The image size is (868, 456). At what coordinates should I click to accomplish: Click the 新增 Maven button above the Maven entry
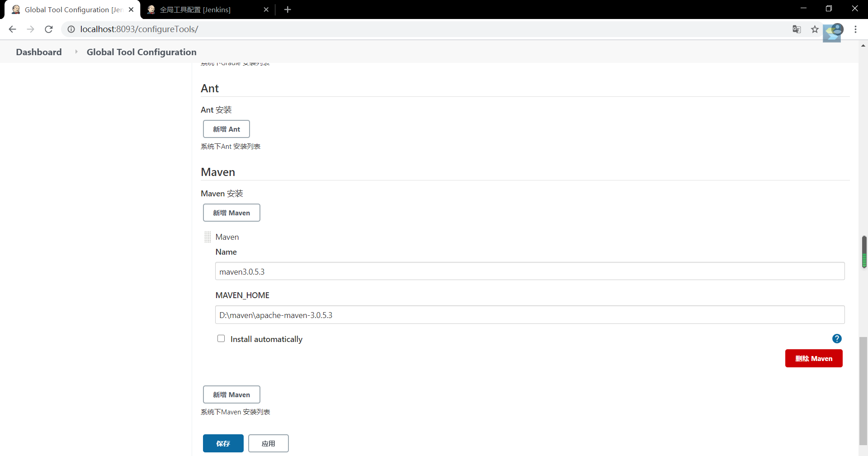pos(231,213)
